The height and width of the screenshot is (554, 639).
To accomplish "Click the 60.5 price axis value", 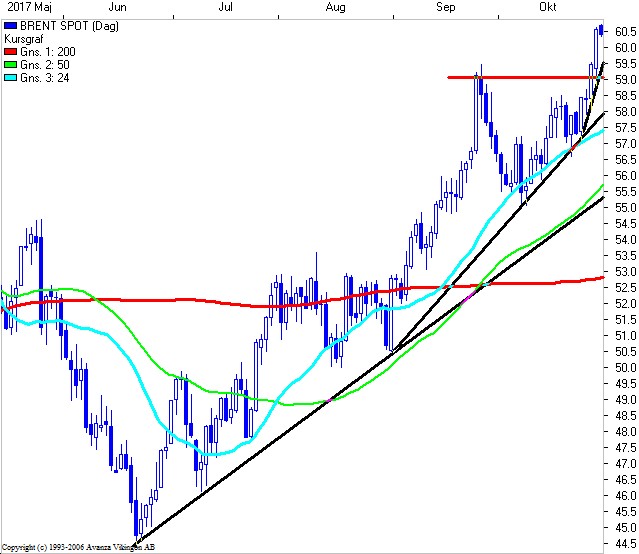I will tap(626, 32).
